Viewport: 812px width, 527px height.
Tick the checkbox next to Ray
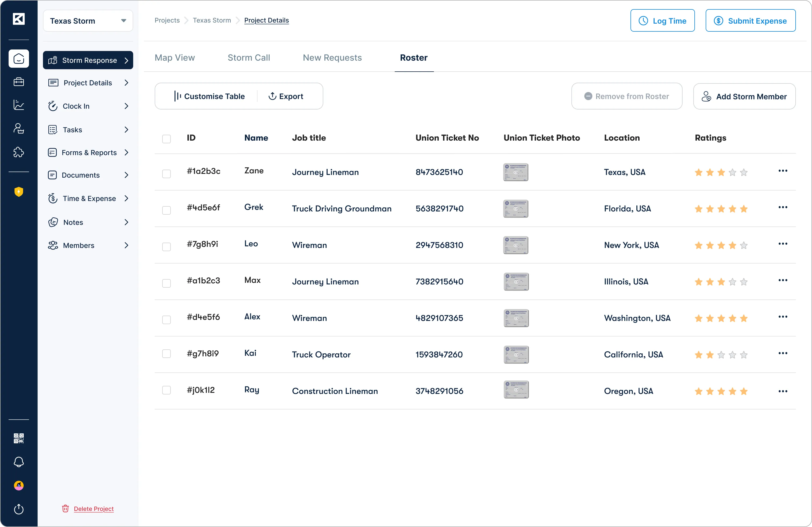click(166, 390)
